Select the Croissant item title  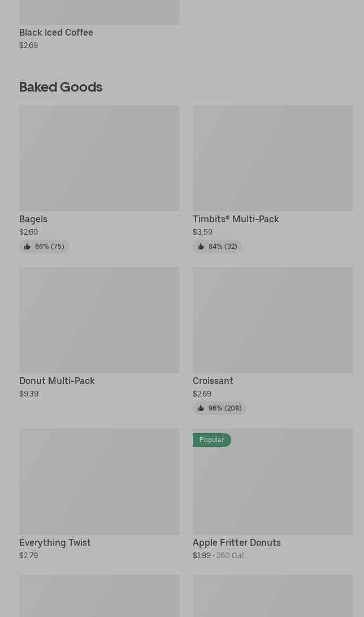[x=213, y=381]
